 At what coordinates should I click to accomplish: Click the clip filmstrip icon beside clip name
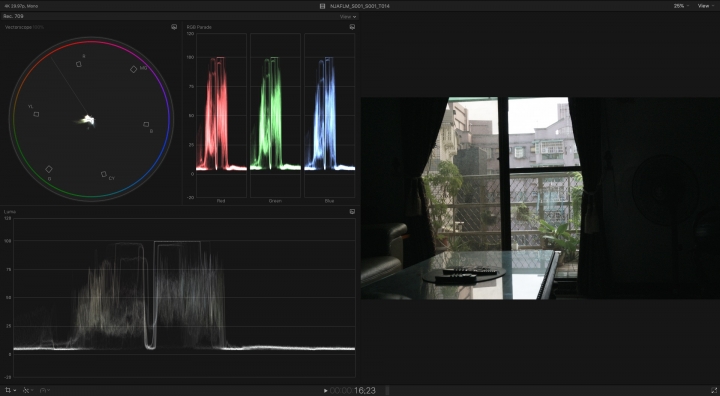[322, 6]
